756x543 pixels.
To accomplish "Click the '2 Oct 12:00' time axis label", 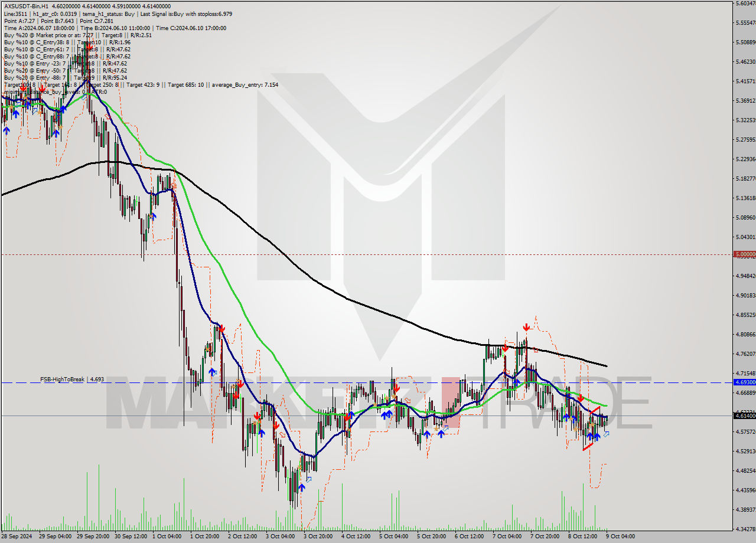I will (243, 537).
